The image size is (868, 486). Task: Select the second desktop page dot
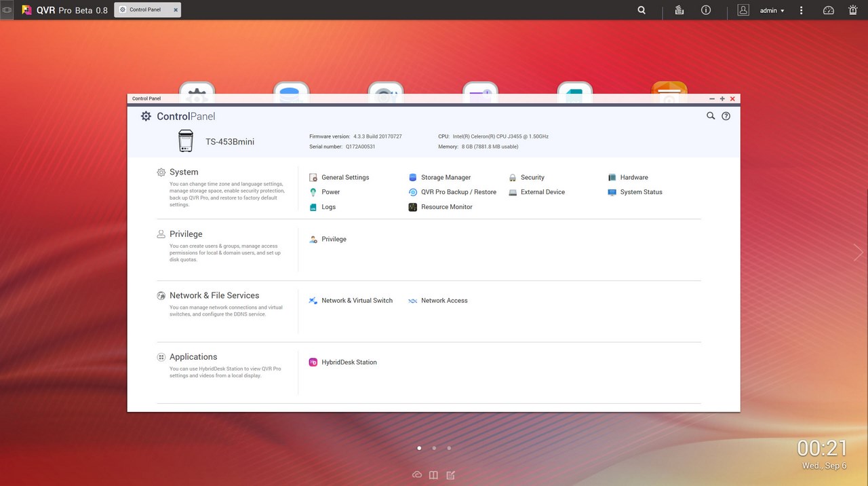coord(434,448)
